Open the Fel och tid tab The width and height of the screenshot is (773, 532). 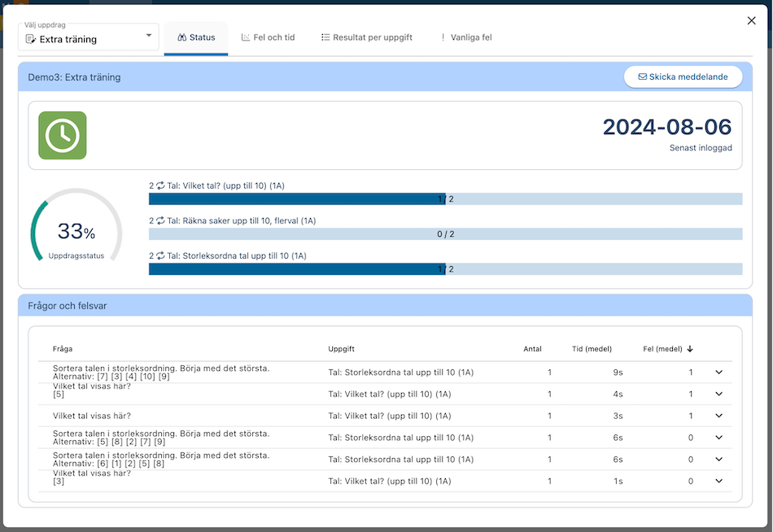coord(268,37)
